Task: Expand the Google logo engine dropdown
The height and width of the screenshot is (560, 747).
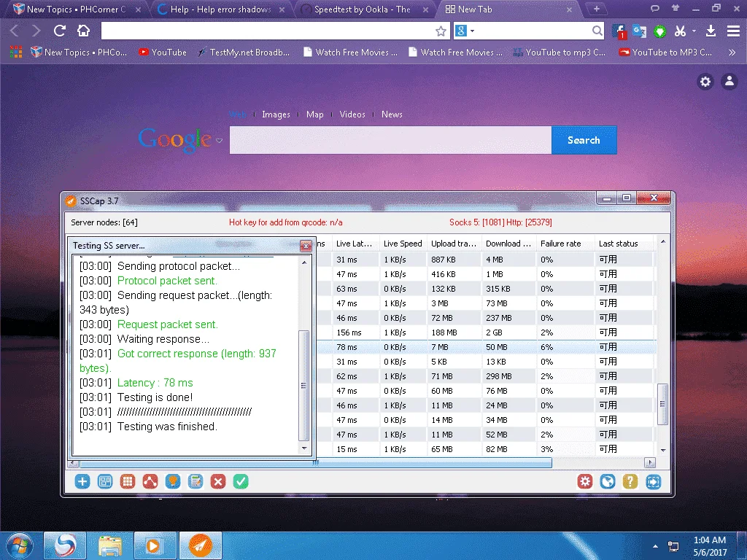Action: [219, 141]
